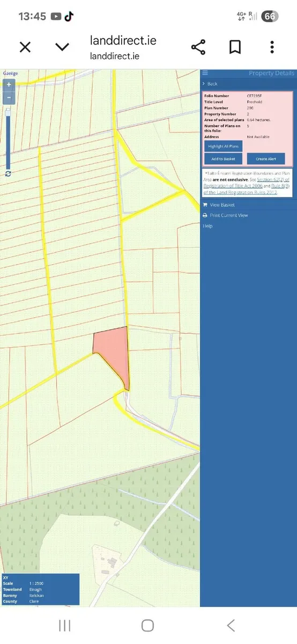Screen dimensions: 297x644
Task: Open browser three-dot menu
Action: pos(272,47)
